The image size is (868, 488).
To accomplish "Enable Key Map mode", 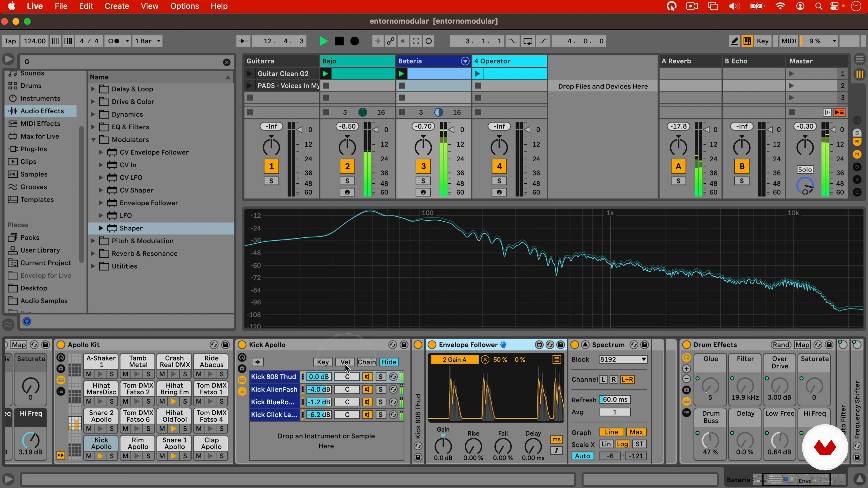I will 762,41.
